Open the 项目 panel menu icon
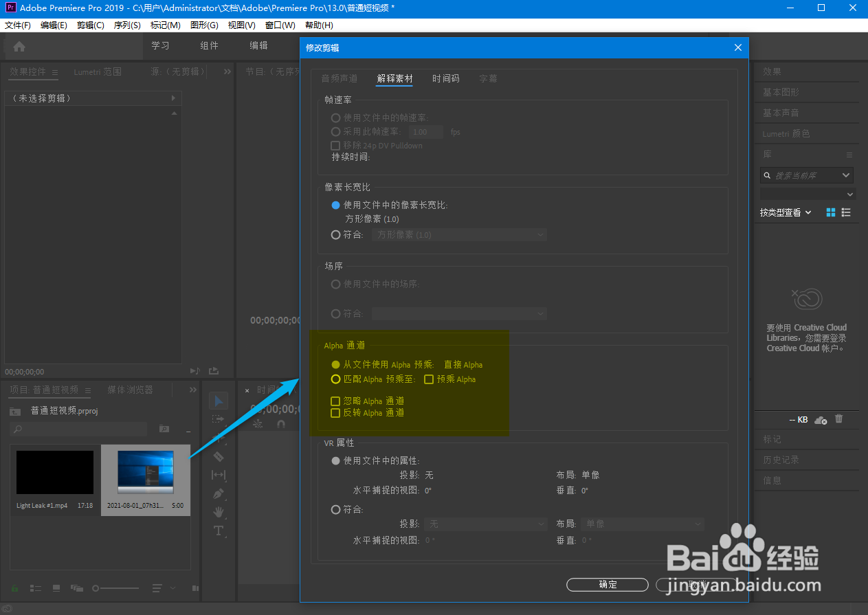Screen dimensions: 868x615 87,390
